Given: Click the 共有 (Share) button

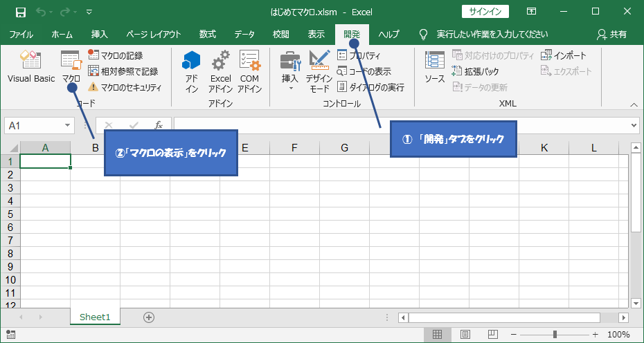Looking at the screenshot, I should (x=612, y=35).
